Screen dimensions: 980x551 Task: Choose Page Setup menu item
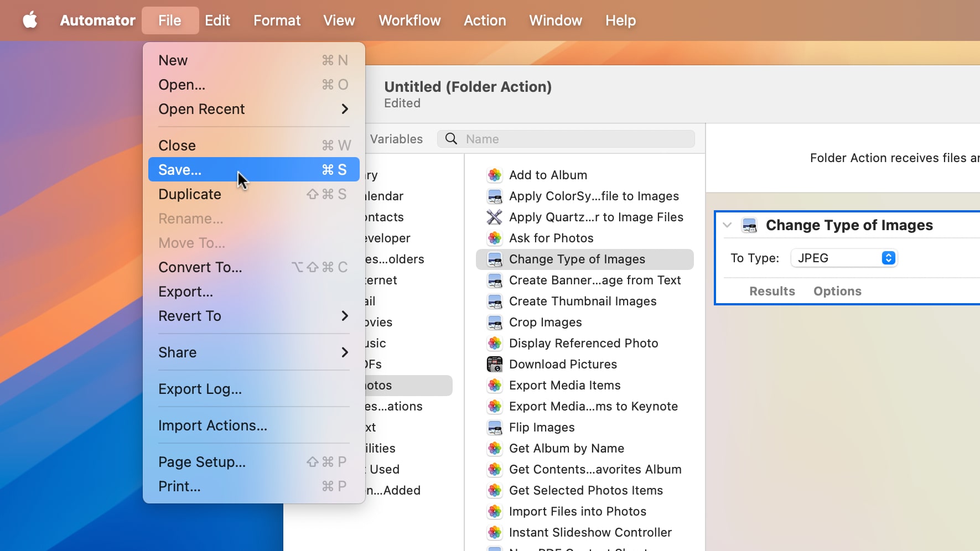253,462
